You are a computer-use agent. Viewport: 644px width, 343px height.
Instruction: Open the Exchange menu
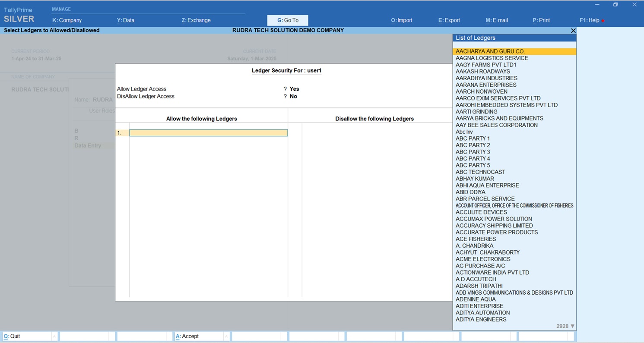[x=196, y=20]
